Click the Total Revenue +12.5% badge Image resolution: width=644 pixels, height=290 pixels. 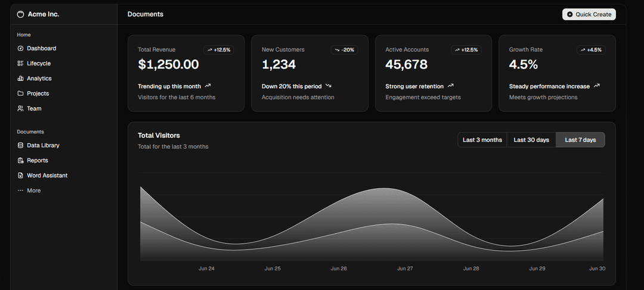point(219,50)
